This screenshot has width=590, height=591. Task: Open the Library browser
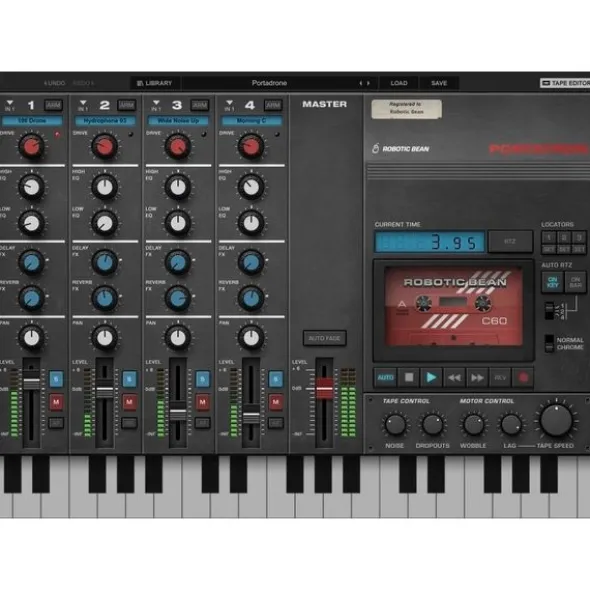point(155,83)
